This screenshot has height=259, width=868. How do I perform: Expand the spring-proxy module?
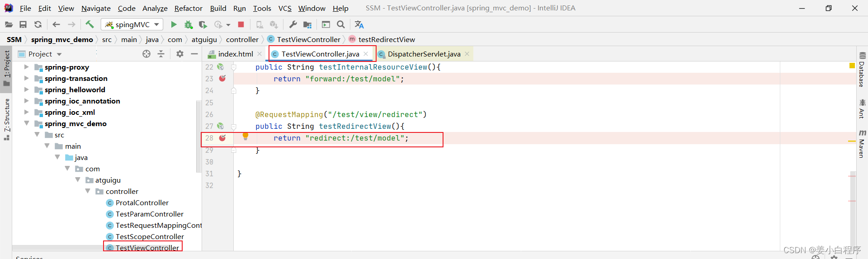26,67
